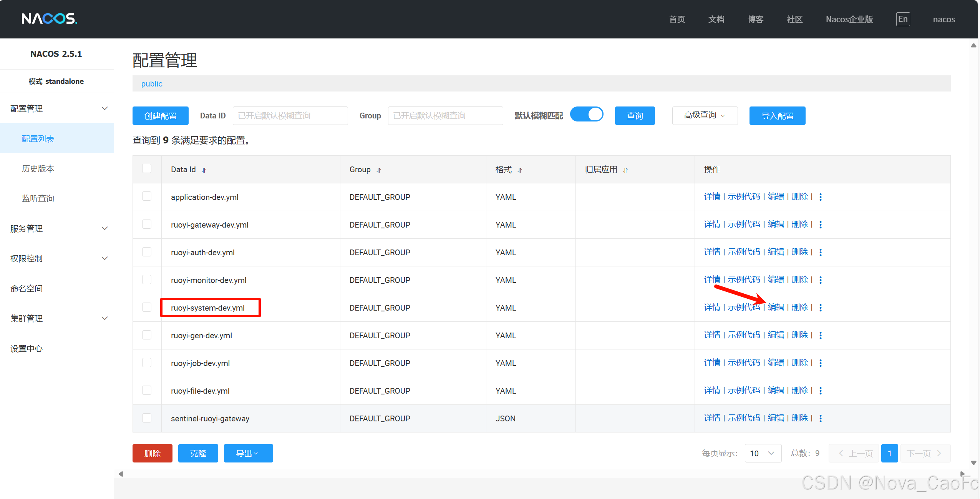Click the 创建配置 button
Screen dimensions: 980x499
click(161, 115)
